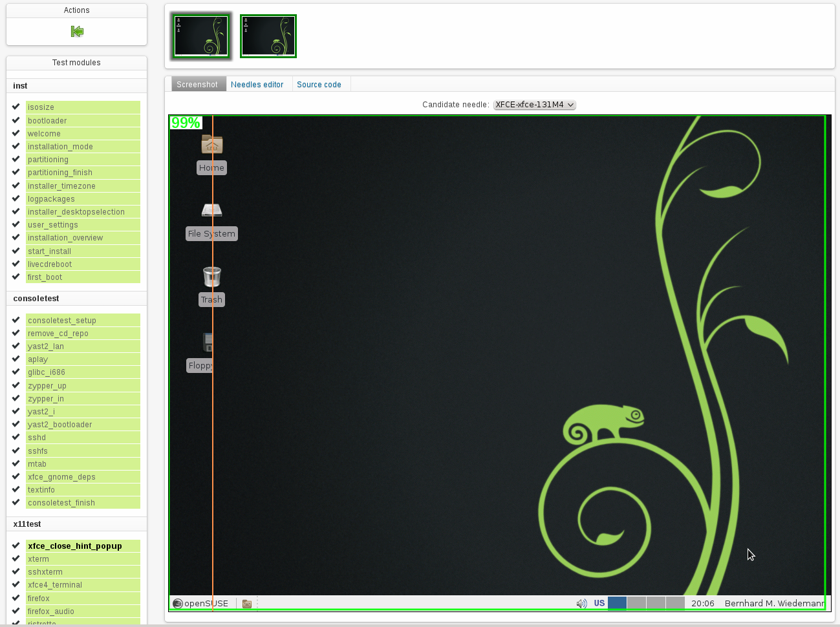Image resolution: width=840 pixels, height=627 pixels.
Task: Open the installation_mode test module
Action: click(83, 147)
